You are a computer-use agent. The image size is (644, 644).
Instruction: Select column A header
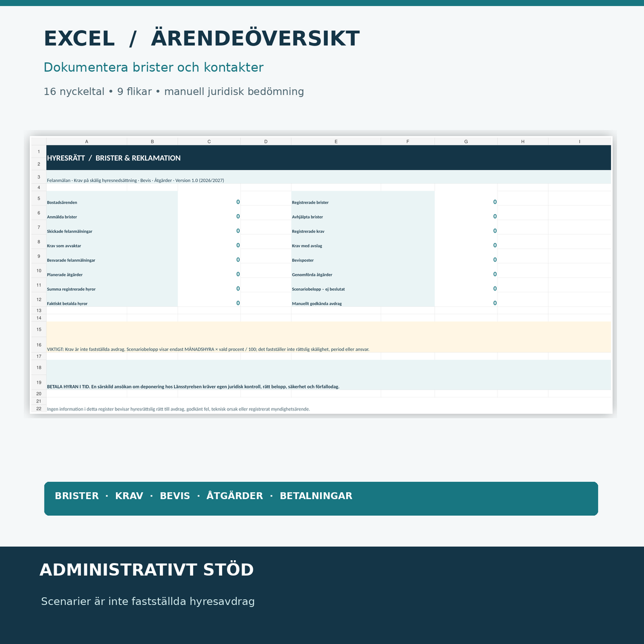tap(86, 142)
